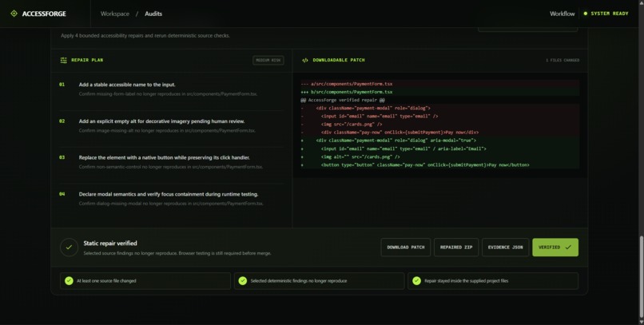Click the removed 'div className="pay-now"' diff line

pyautogui.click(x=440, y=132)
